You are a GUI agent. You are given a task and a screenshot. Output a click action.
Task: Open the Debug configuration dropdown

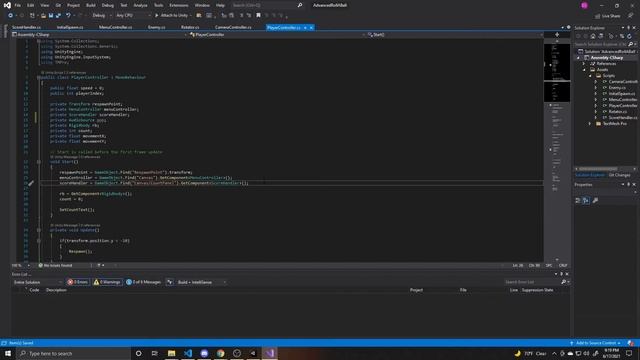102,16
